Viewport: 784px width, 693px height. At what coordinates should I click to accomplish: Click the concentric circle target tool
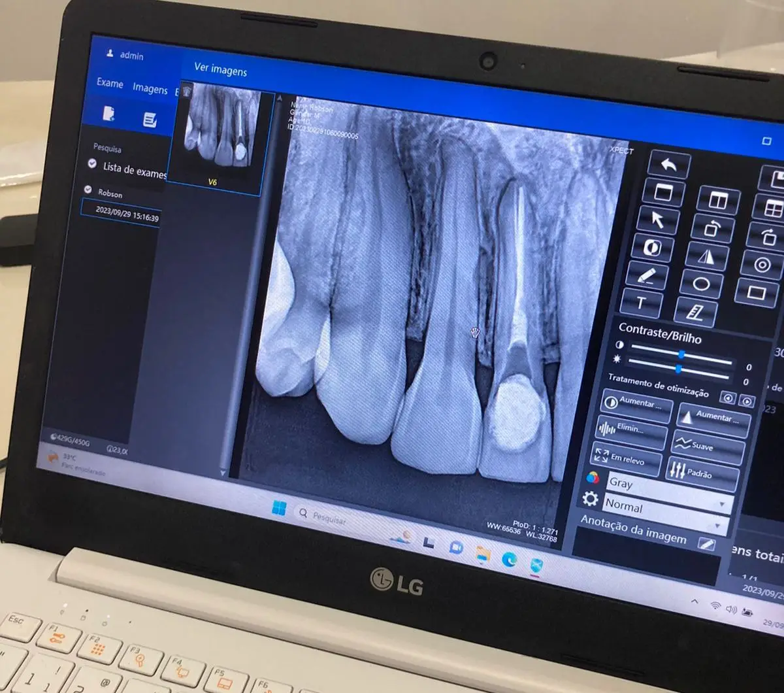pos(763,265)
